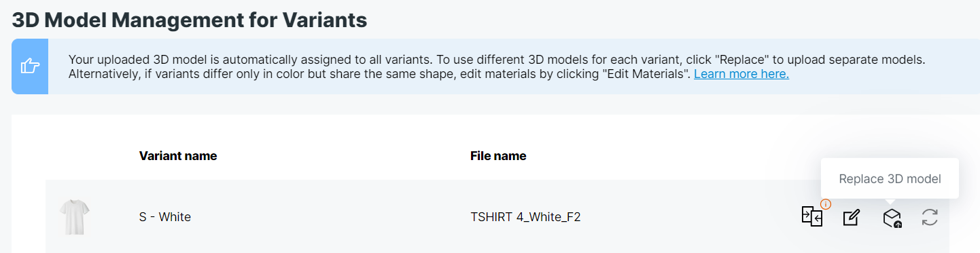Click the word "Replace" in the banner text
980x253 pixels.
tap(739, 60)
